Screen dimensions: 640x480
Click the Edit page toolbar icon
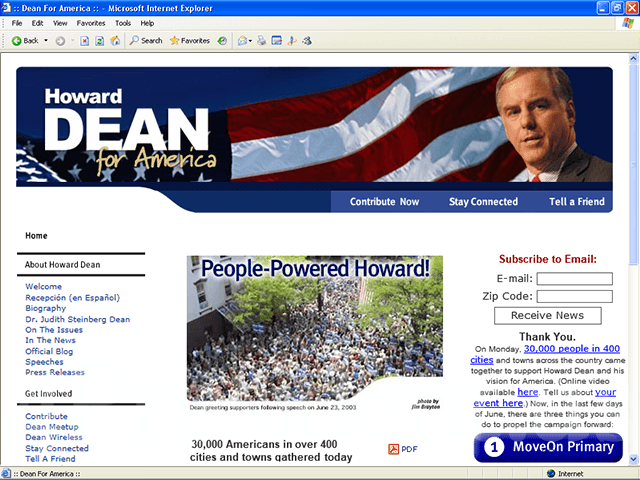click(x=277, y=41)
